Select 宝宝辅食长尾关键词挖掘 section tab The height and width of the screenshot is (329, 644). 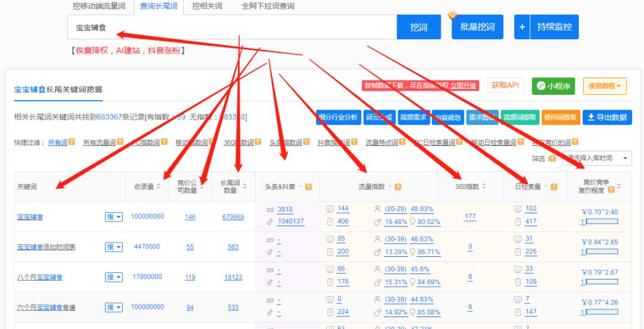point(58,89)
